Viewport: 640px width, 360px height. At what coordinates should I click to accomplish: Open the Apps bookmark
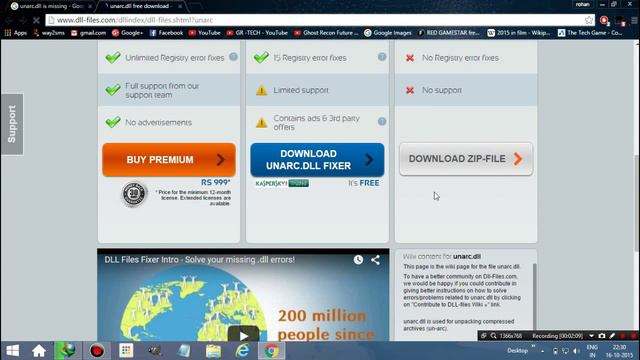(16, 33)
